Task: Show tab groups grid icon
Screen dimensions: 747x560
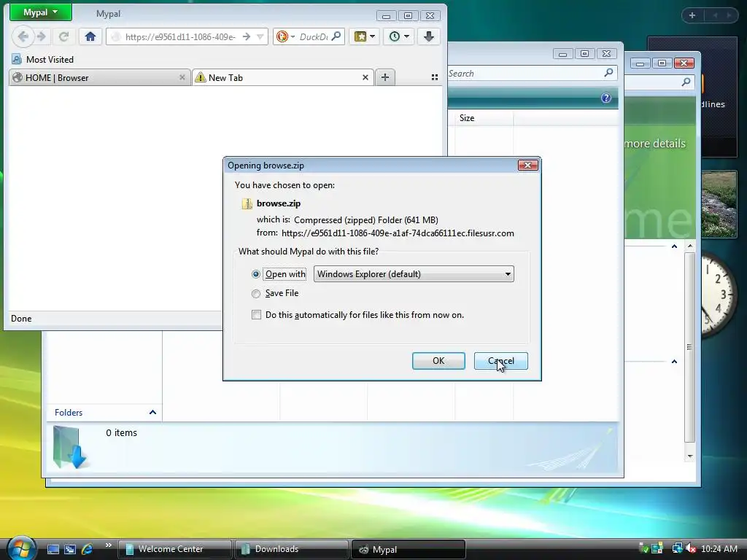Action: [435, 77]
